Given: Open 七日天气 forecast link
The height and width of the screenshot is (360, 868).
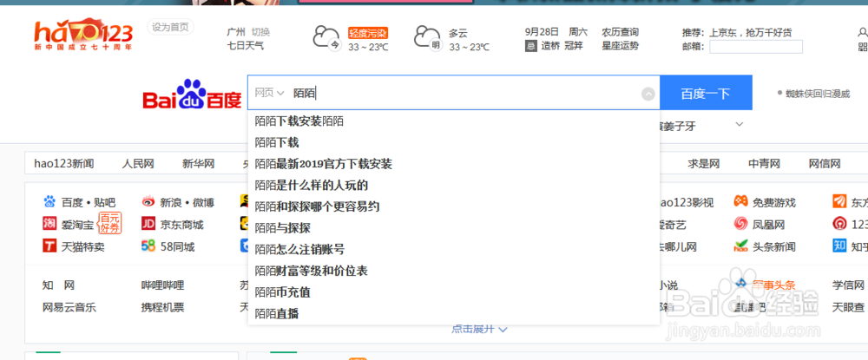Looking at the screenshot, I should coord(246,45).
